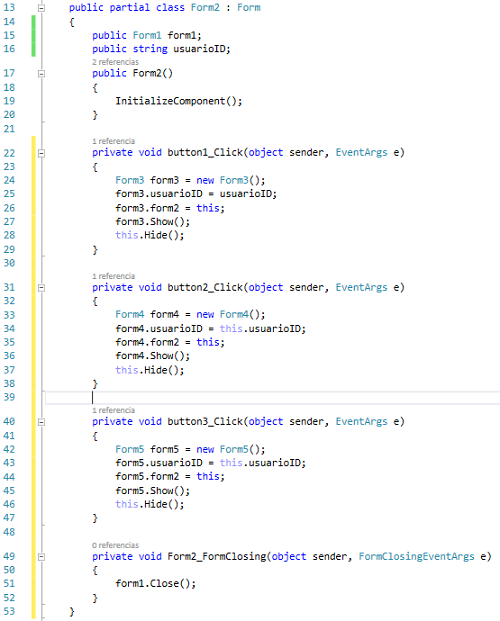Click 'Form' base class name on line 13
Screen dimensions: 500x621
249,8
